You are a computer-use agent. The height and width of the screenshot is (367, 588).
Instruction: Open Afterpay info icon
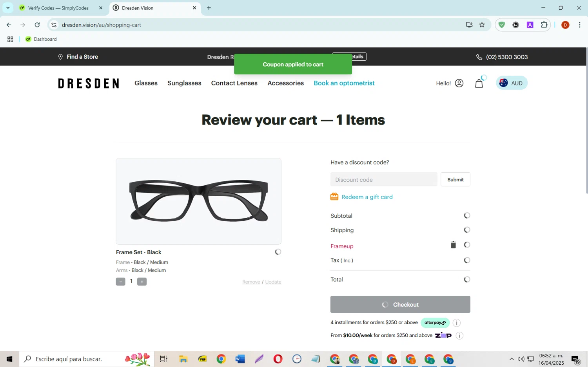coord(456,323)
